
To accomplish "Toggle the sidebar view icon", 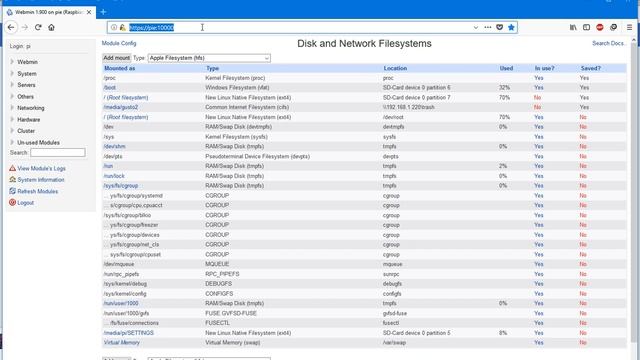I will tap(587, 27).
